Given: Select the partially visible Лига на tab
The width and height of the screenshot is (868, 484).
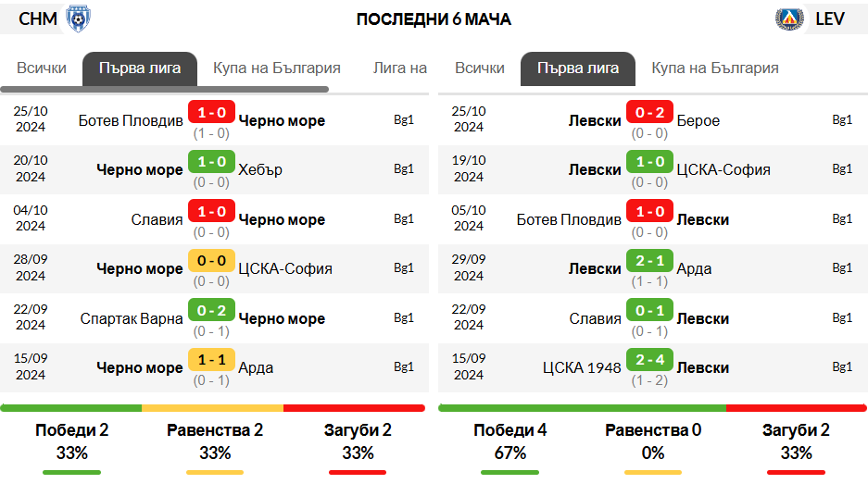Looking at the screenshot, I should [x=399, y=68].
